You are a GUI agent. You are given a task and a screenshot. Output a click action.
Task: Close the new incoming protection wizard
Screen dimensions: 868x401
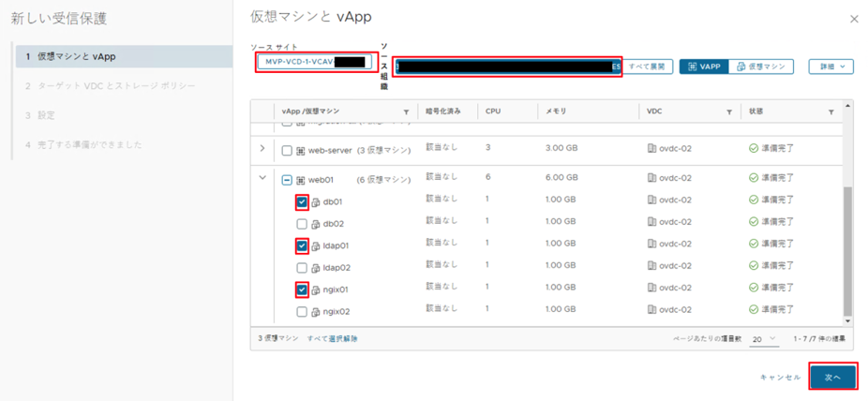[x=854, y=19]
